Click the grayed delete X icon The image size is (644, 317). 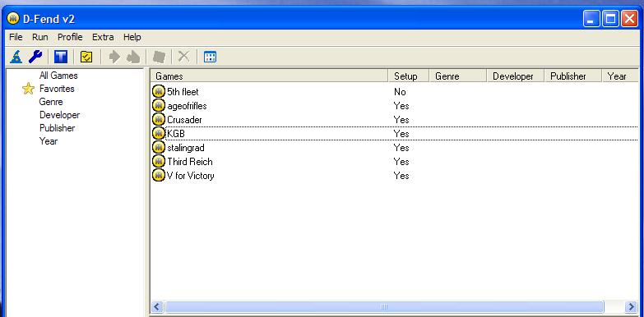pos(183,57)
